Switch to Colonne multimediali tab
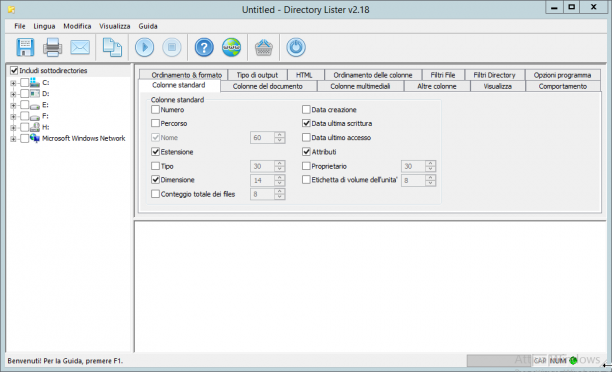 tap(360, 86)
